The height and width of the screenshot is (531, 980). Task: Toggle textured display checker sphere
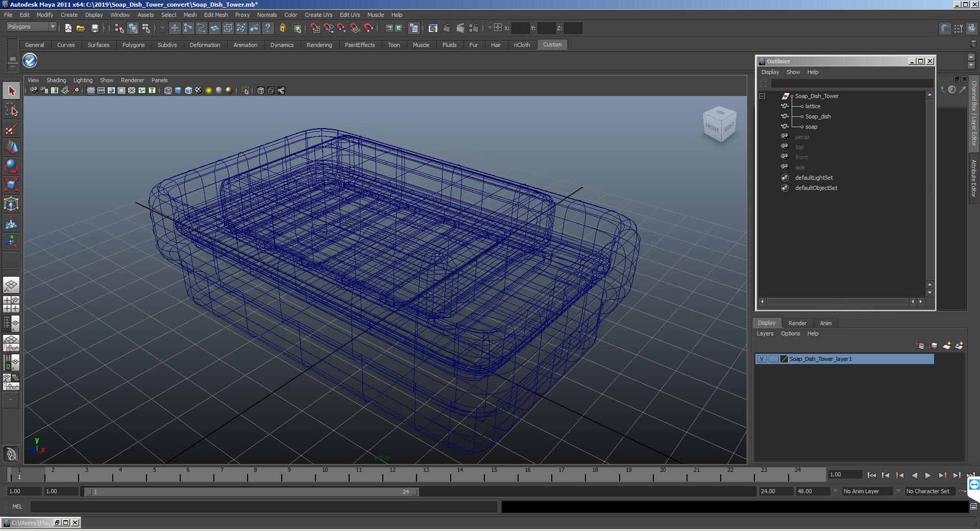click(x=199, y=90)
